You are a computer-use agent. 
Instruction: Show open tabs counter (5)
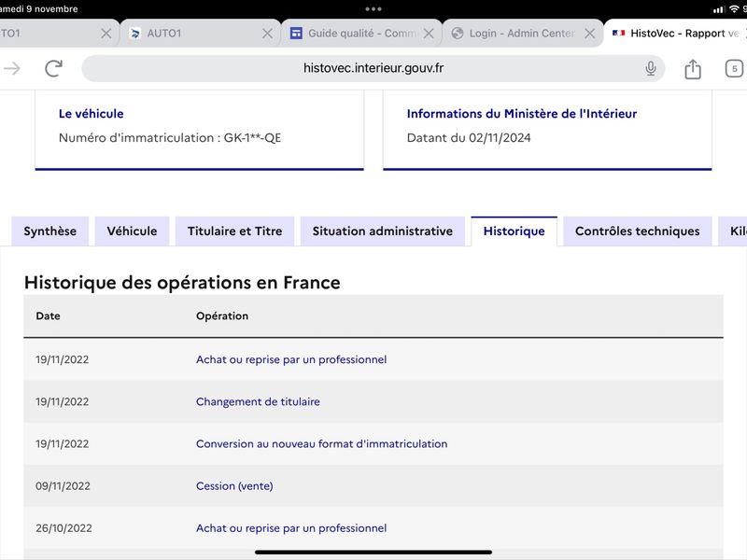tap(734, 69)
